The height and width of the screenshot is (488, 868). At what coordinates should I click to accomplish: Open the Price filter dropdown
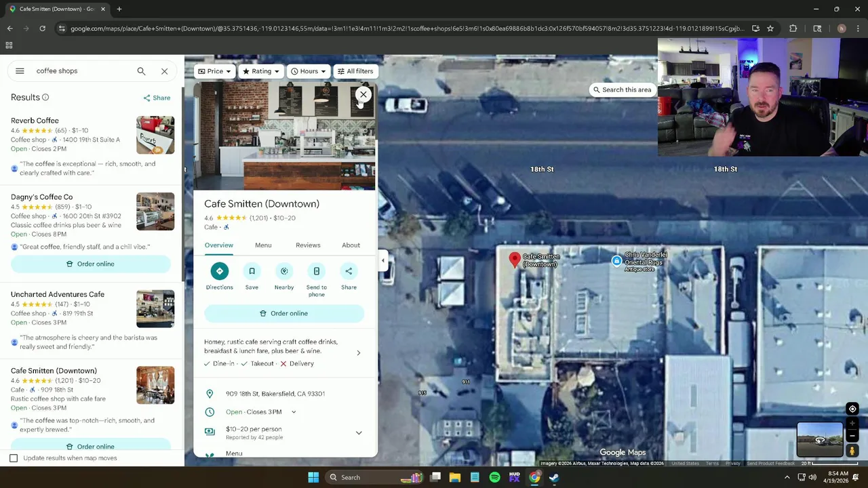point(215,71)
